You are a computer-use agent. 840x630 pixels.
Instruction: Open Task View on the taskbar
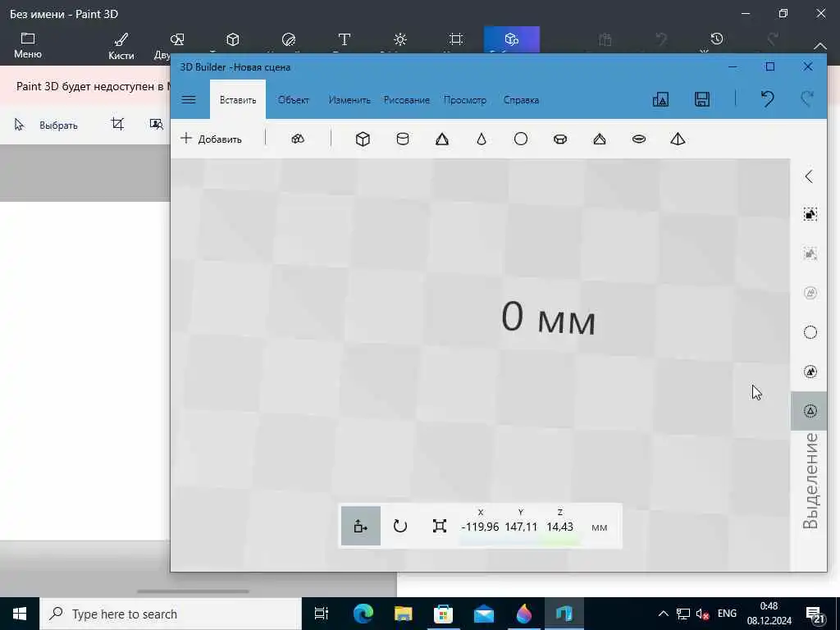click(322, 614)
